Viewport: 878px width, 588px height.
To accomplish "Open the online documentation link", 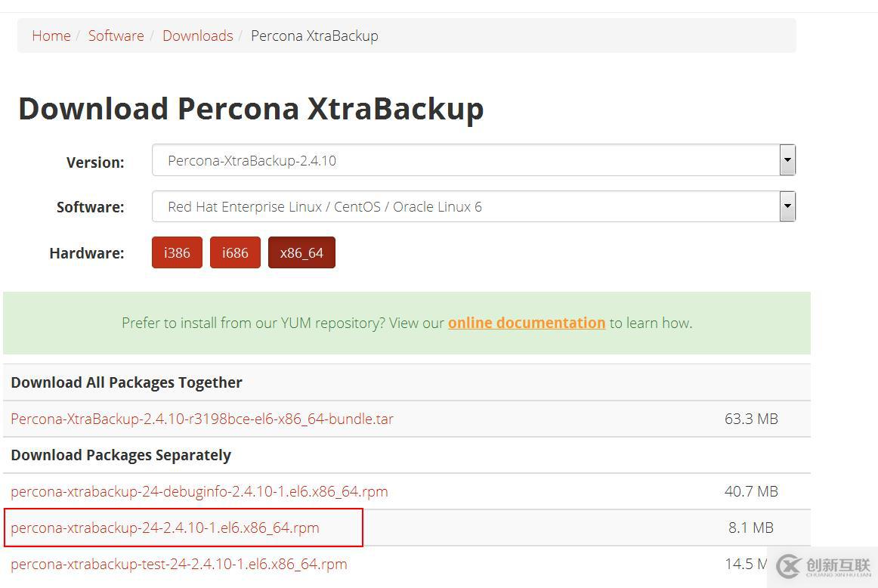I will coord(527,323).
